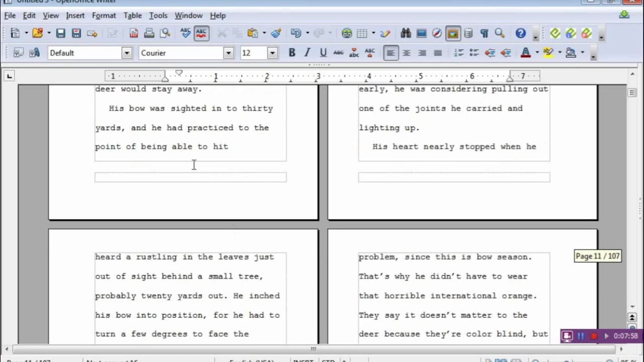Open the Help menu
This screenshot has width=644, height=362.
click(217, 16)
